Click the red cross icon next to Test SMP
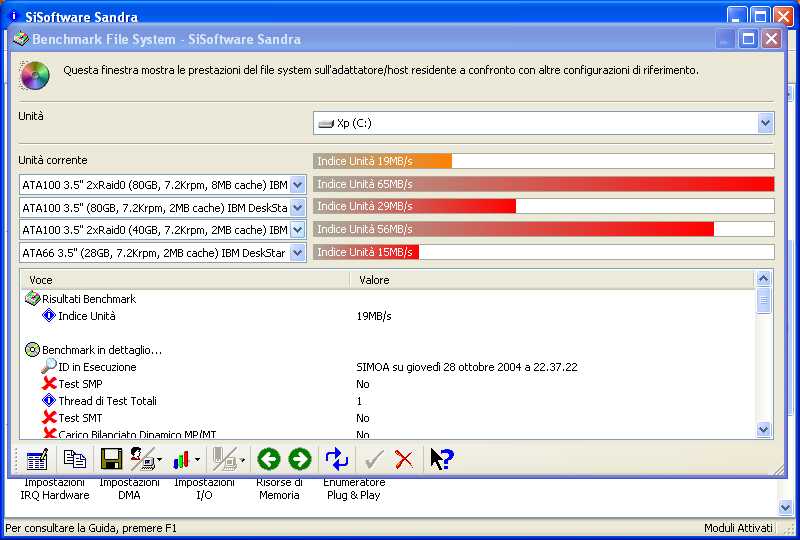The image size is (800, 540). tap(49, 383)
